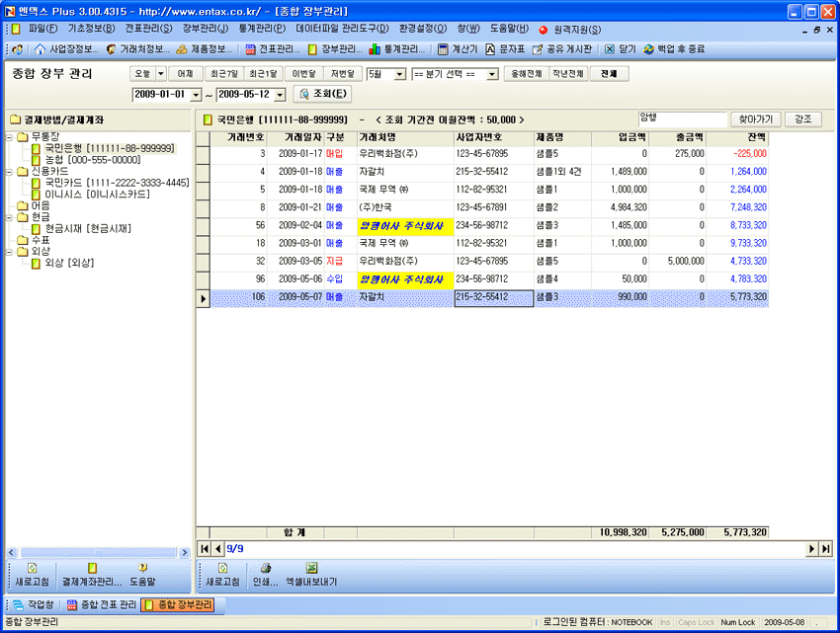Open the 장부관리(J) menu

pyautogui.click(x=206, y=29)
